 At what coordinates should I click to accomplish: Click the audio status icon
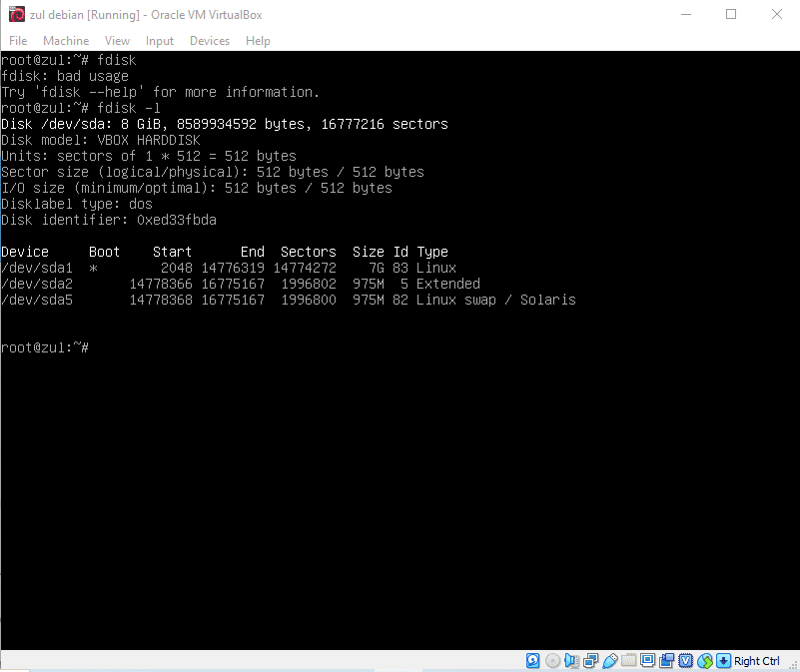[571, 661]
